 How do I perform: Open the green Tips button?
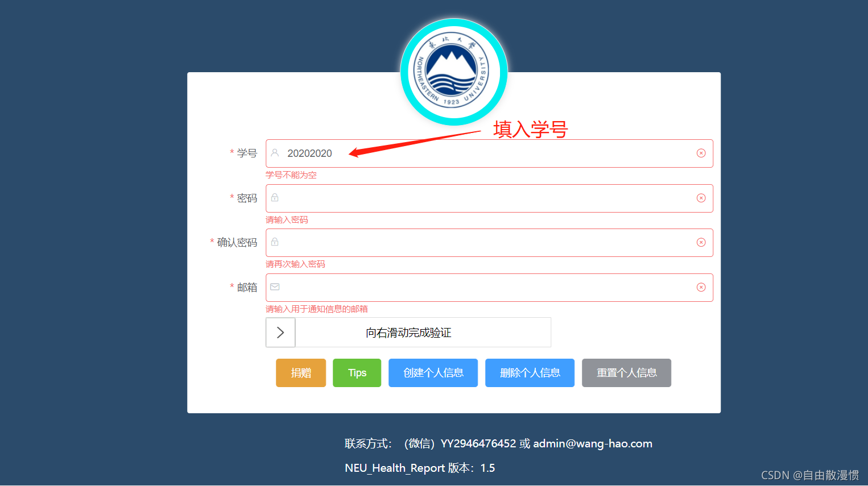357,373
